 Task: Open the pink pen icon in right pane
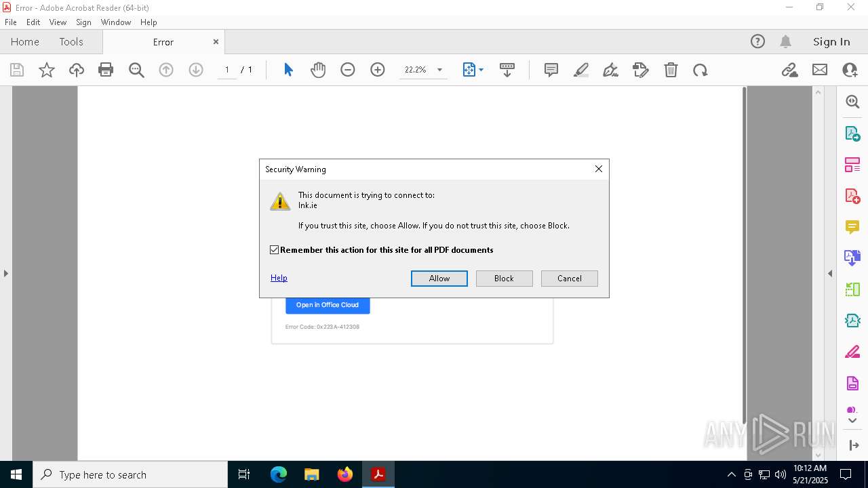852,352
